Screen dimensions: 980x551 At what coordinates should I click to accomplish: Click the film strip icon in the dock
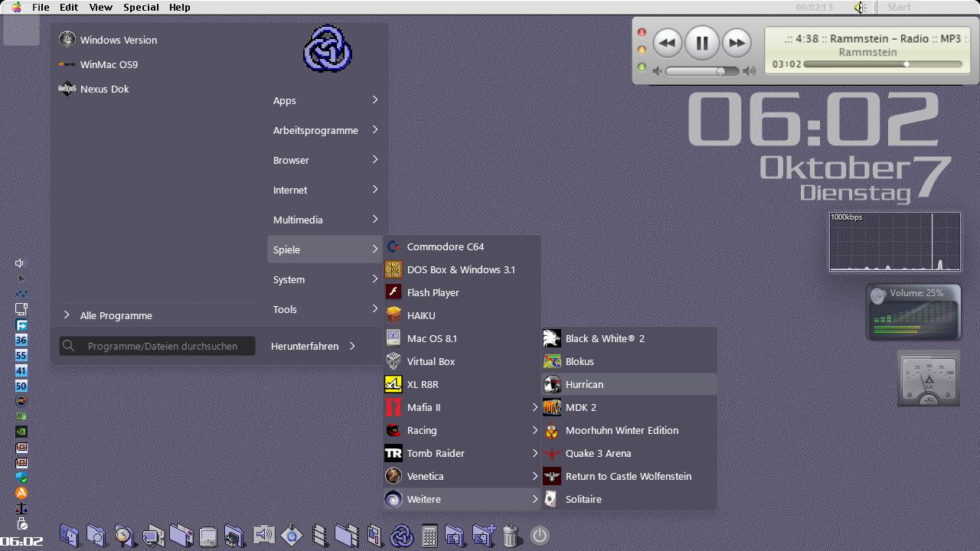[320, 536]
